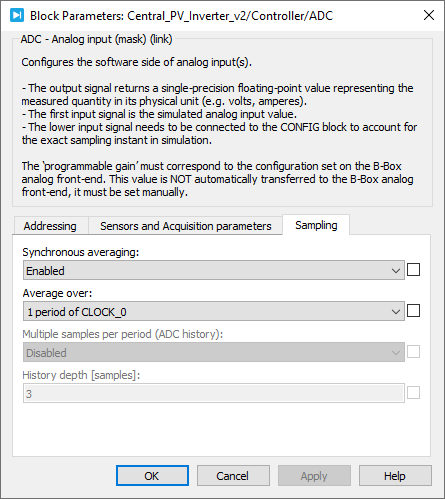
Task: Click the Apply button
Action: [314, 476]
